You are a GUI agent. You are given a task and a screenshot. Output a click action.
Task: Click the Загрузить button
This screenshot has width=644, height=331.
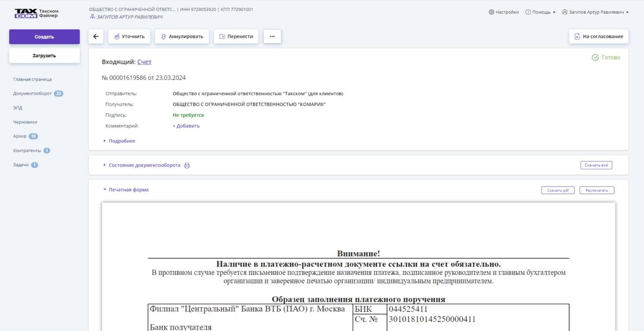click(x=45, y=56)
